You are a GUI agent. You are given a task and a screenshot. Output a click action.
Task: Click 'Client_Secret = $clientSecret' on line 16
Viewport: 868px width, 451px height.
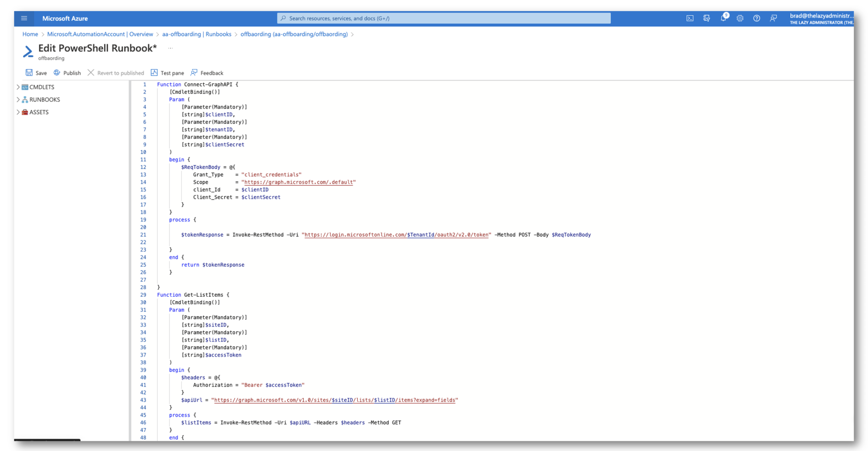point(237,197)
